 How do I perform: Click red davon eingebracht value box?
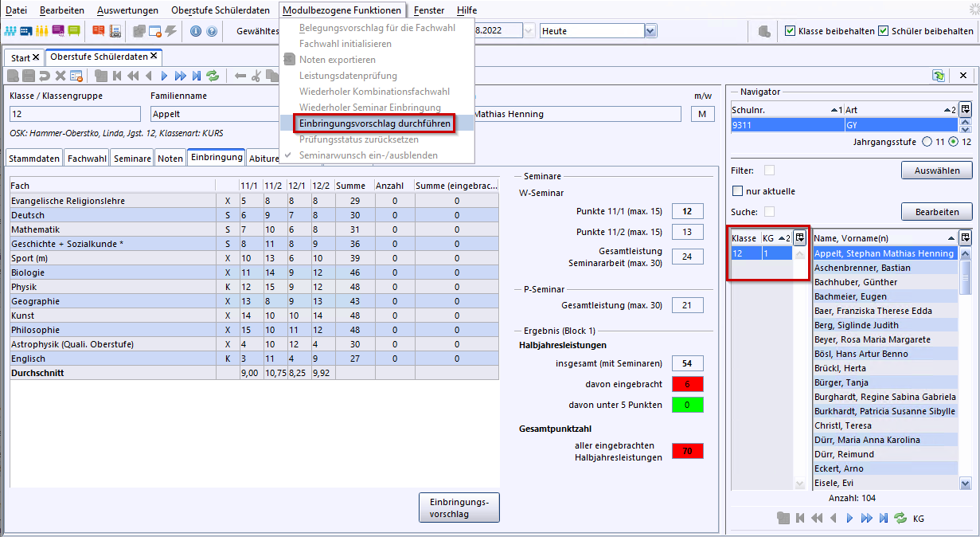(x=687, y=384)
